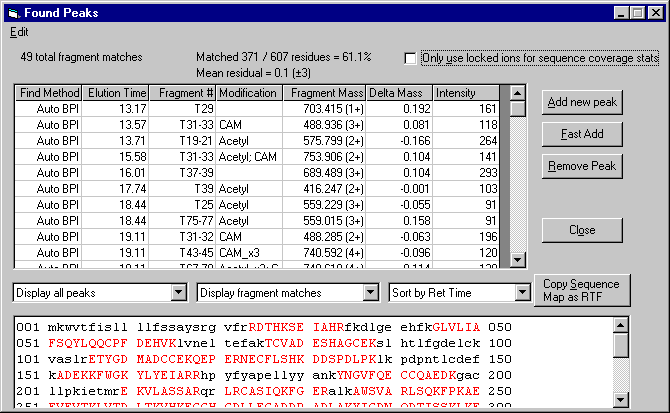Click the sequence map scroll up arrow
670x413 pixels.
pos(620,325)
